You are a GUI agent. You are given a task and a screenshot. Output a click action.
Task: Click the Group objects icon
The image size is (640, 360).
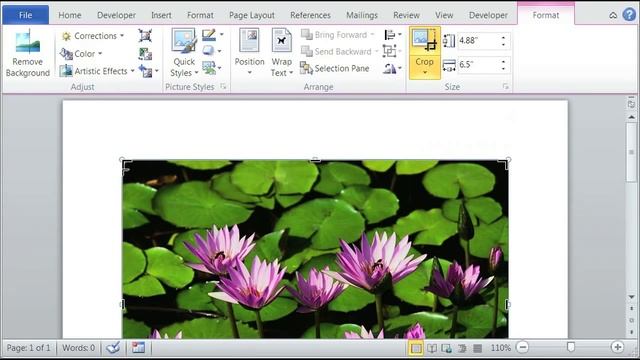pos(389,51)
